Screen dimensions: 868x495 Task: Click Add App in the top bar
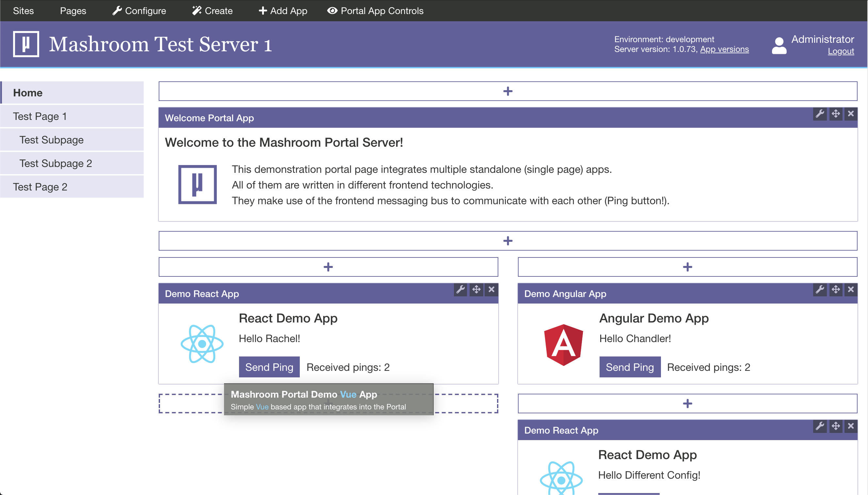click(x=283, y=10)
